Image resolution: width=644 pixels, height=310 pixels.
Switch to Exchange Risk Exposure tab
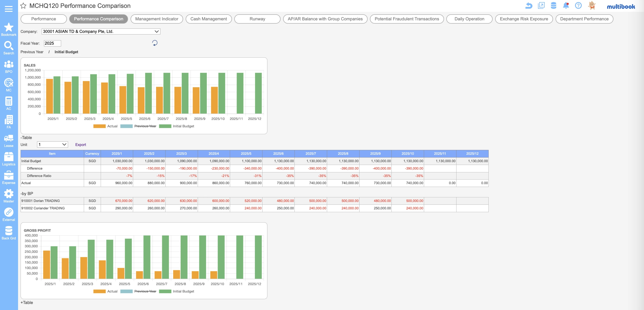(523, 19)
